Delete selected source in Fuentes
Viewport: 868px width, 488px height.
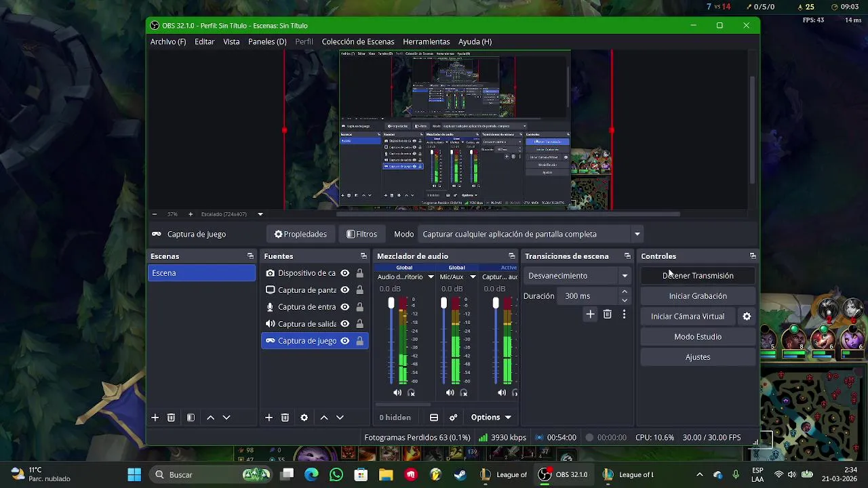coord(285,418)
